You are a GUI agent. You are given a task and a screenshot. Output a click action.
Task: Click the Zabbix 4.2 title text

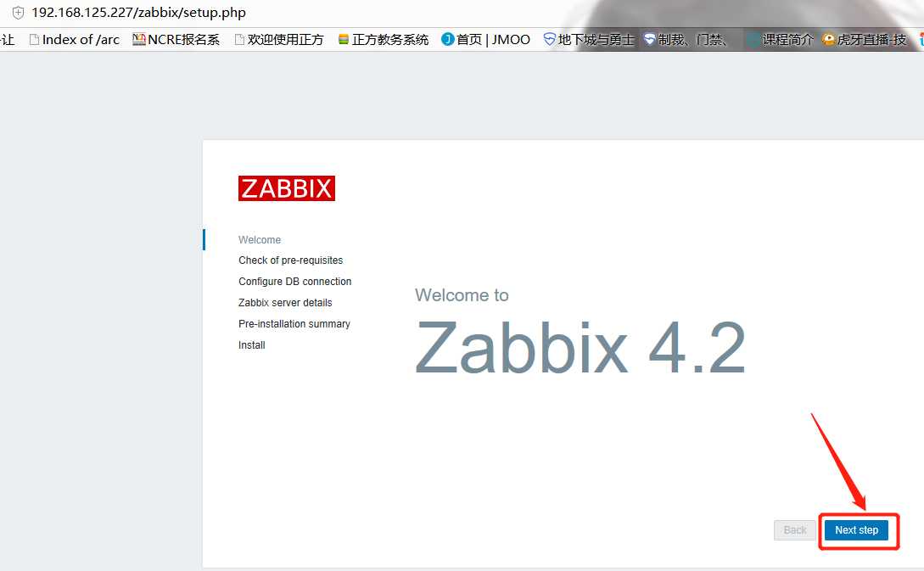(580, 348)
